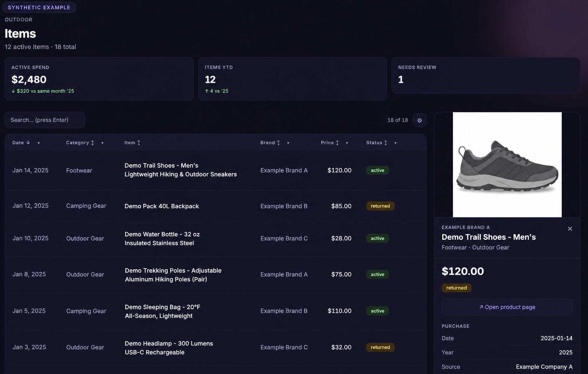The image size is (588, 374).
Task: Click the Search items input field
Action: click(45, 120)
